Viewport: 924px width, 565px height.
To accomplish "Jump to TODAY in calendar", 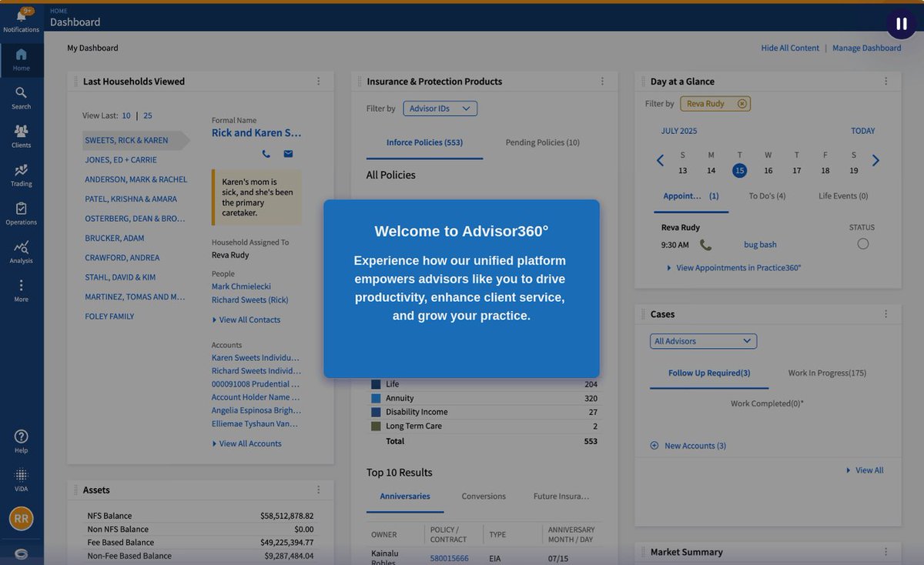I will [x=862, y=131].
